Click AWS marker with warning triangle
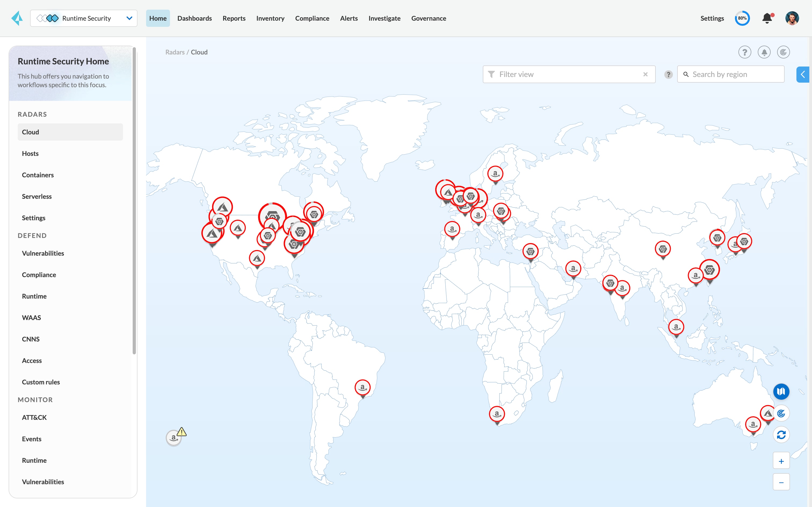The image size is (812, 507). [x=174, y=438]
